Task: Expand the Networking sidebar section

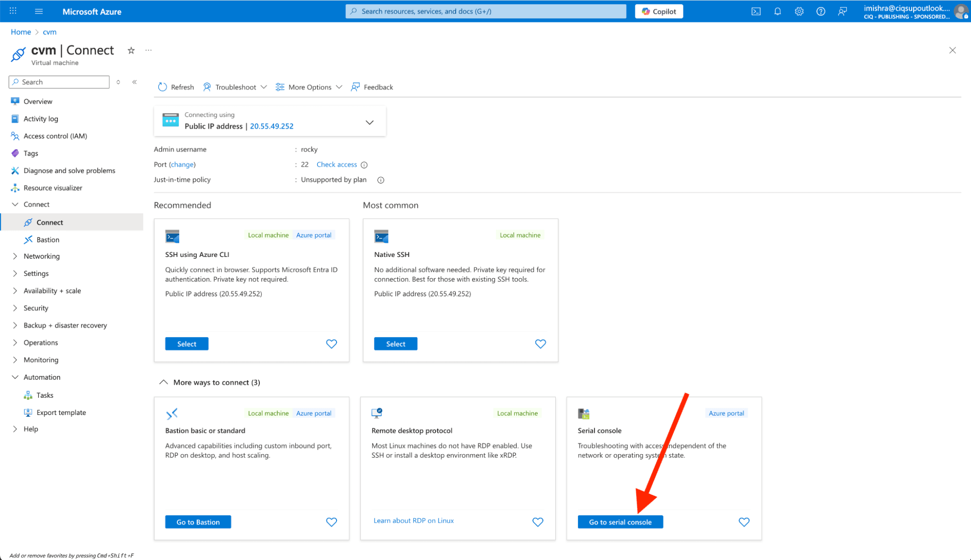Action: tap(41, 256)
